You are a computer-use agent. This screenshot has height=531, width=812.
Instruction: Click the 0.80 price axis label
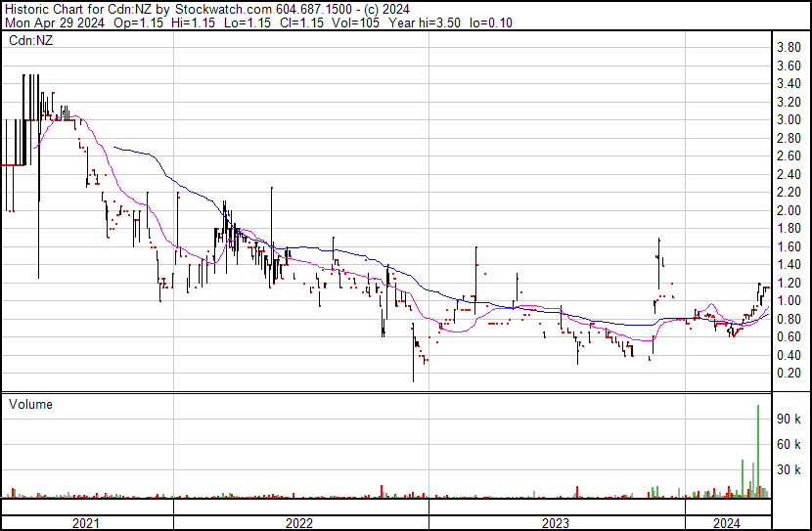[x=789, y=319]
